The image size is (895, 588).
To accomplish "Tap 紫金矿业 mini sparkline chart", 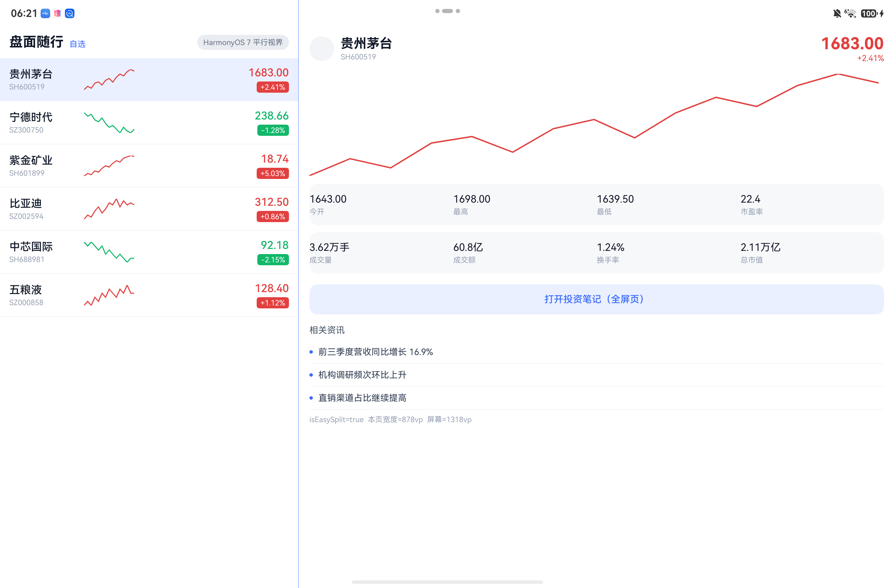I will click(109, 166).
